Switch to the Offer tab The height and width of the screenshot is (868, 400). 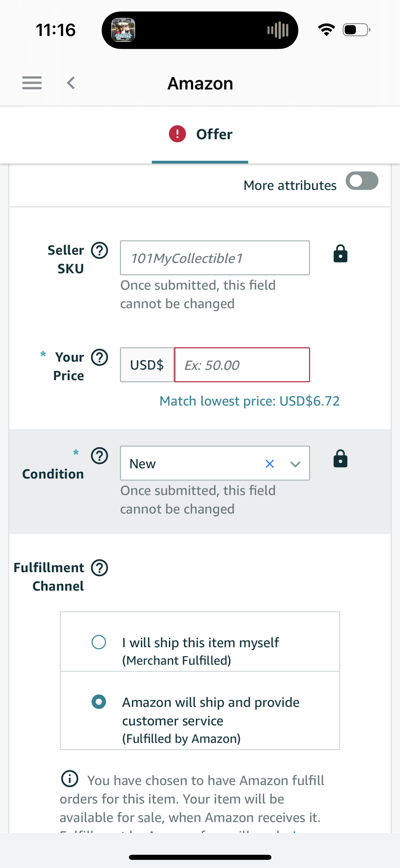point(200,134)
